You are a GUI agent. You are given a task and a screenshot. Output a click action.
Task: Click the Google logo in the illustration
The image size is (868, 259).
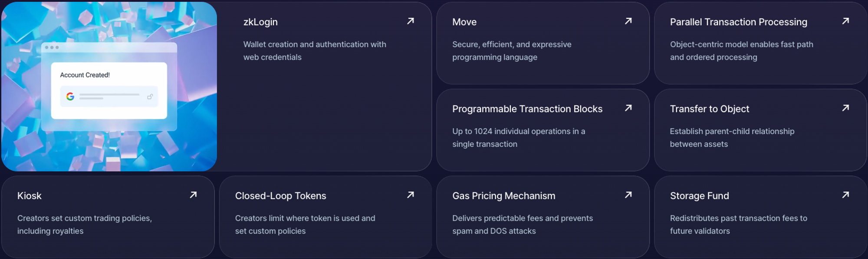(70, 96)
